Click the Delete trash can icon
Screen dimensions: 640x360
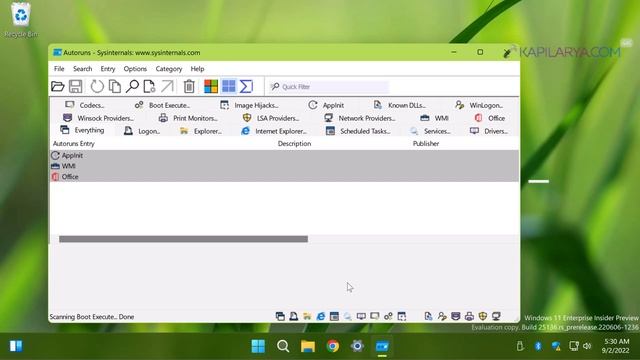pyautogui.click(x=189, y=86)
